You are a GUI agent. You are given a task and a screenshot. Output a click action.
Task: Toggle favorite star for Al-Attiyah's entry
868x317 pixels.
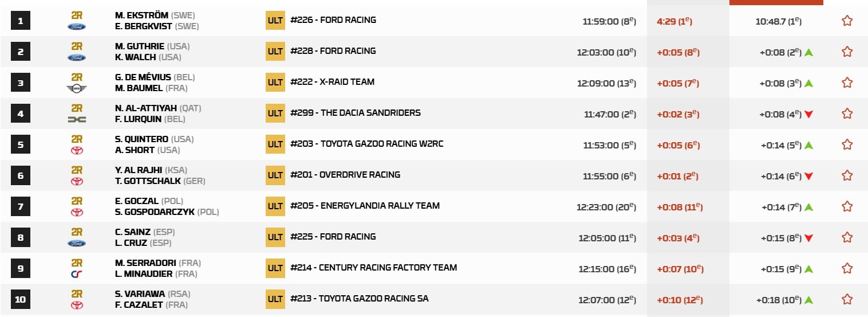click(x=847, y=114)
